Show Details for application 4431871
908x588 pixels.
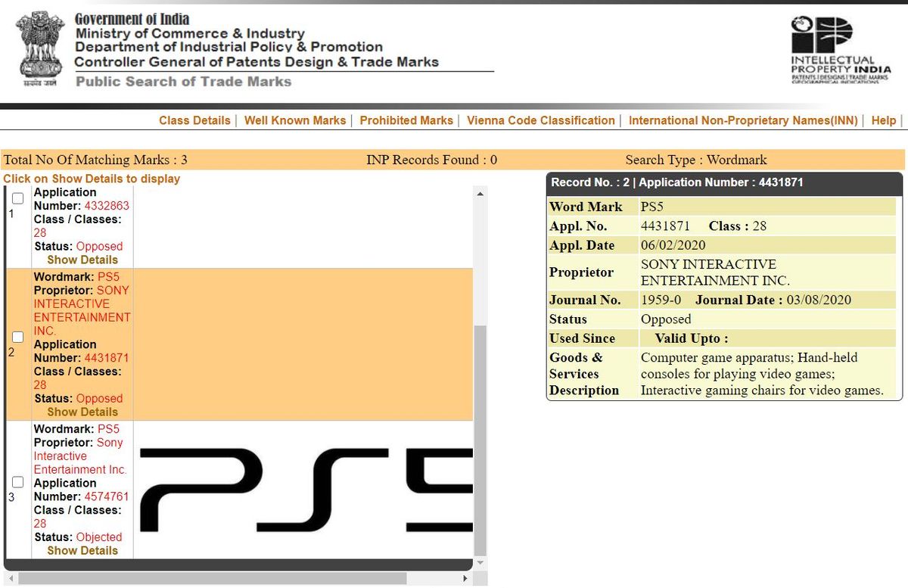(x=82, y=412)
